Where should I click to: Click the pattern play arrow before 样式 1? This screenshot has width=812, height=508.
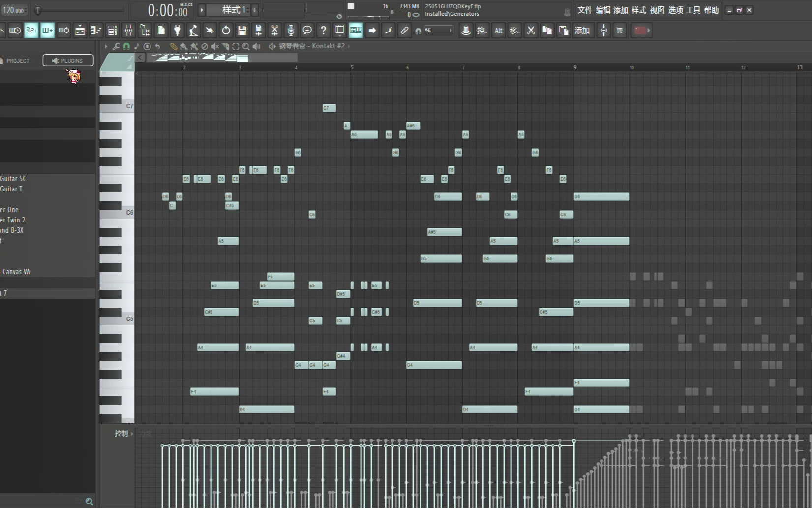click(x=202, y=10)
